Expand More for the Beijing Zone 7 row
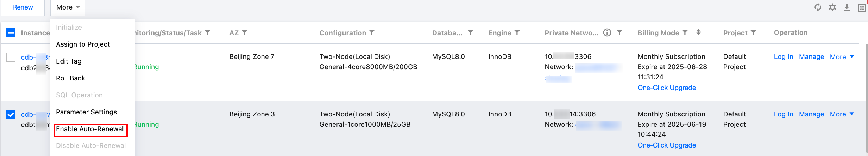Viewport: 868px width, 156px height. coord(842,57)
